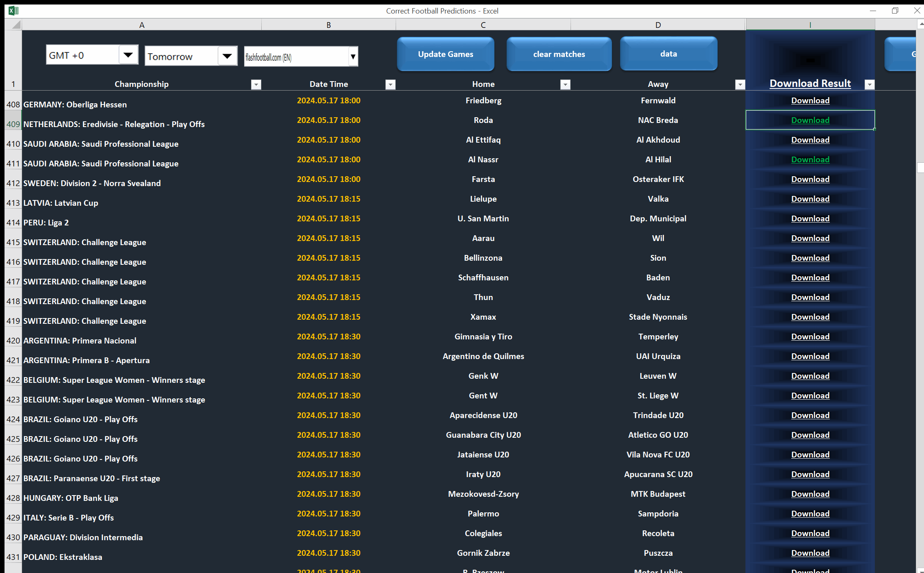The width and height of the screenshot is (924, 573).
Task: Open the flashfootball.com (EN) source dropdown
Action: point(353,57)
